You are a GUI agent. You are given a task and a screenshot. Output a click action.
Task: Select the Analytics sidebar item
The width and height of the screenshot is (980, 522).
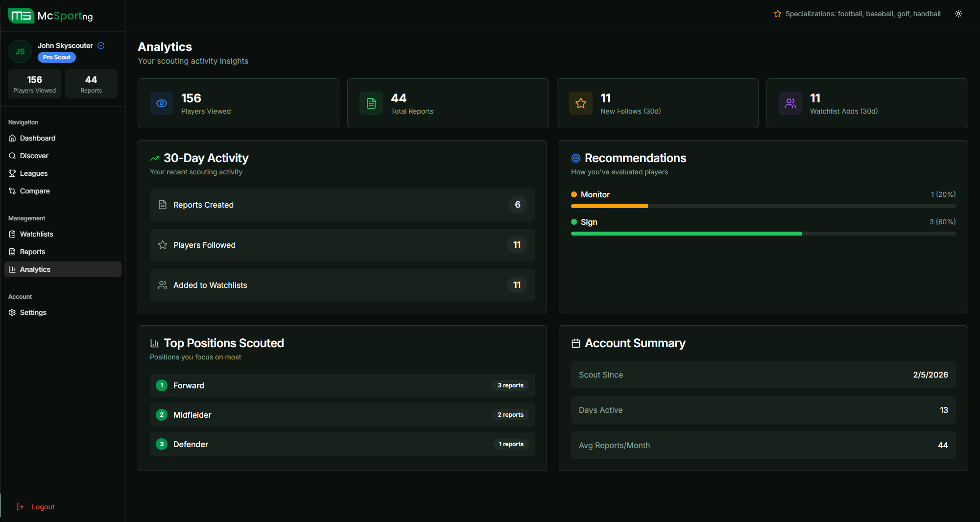coord(35,269)
